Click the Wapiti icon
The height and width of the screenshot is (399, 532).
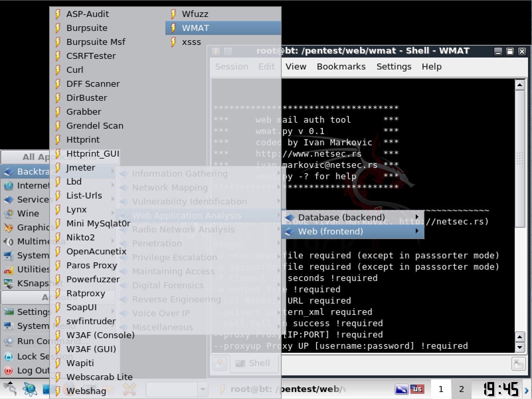58,363
